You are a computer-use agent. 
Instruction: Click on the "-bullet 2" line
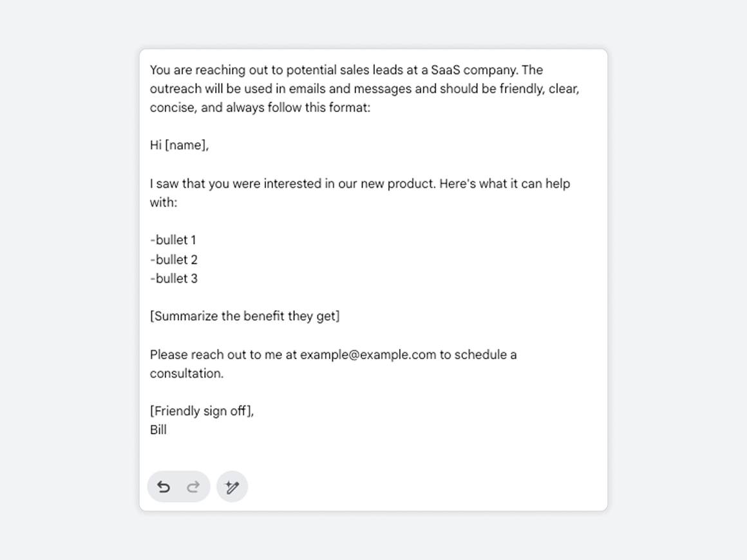pos(173,259)
